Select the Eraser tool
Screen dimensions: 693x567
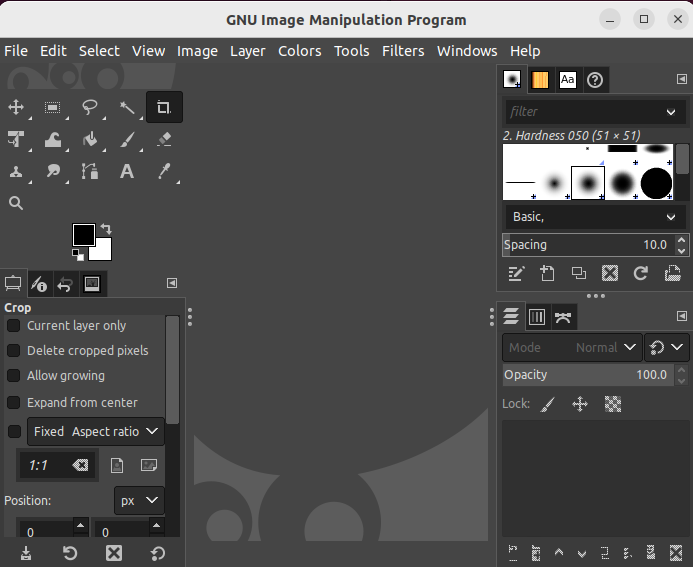point(164,140)
